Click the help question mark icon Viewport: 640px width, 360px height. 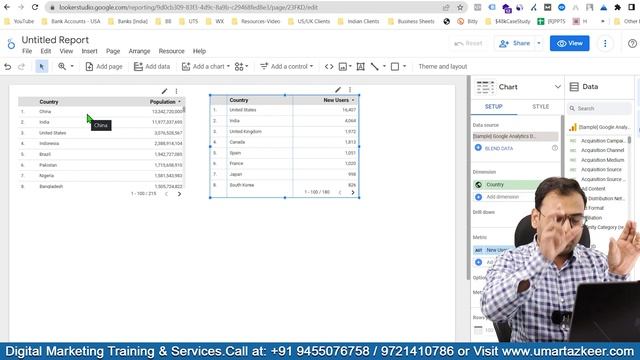pos(632,43)
